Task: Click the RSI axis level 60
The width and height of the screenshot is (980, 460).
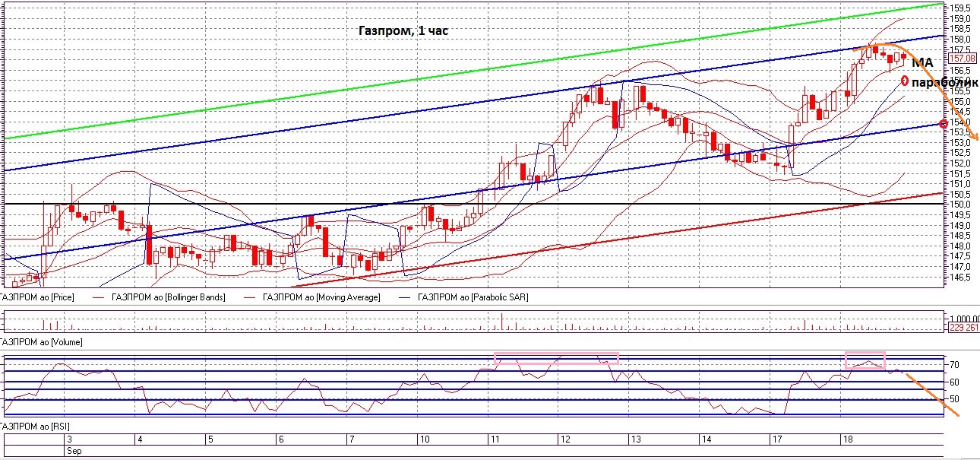Action: point(954,382)
